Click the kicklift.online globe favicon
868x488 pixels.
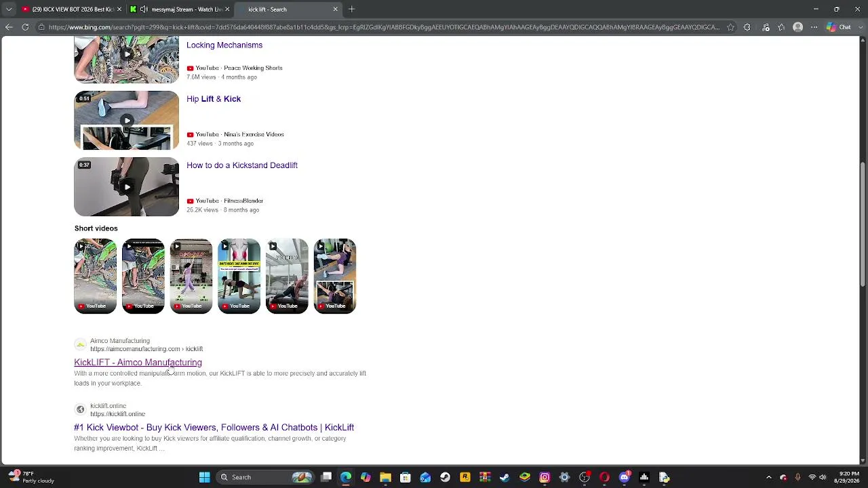[x=80, y=410]
